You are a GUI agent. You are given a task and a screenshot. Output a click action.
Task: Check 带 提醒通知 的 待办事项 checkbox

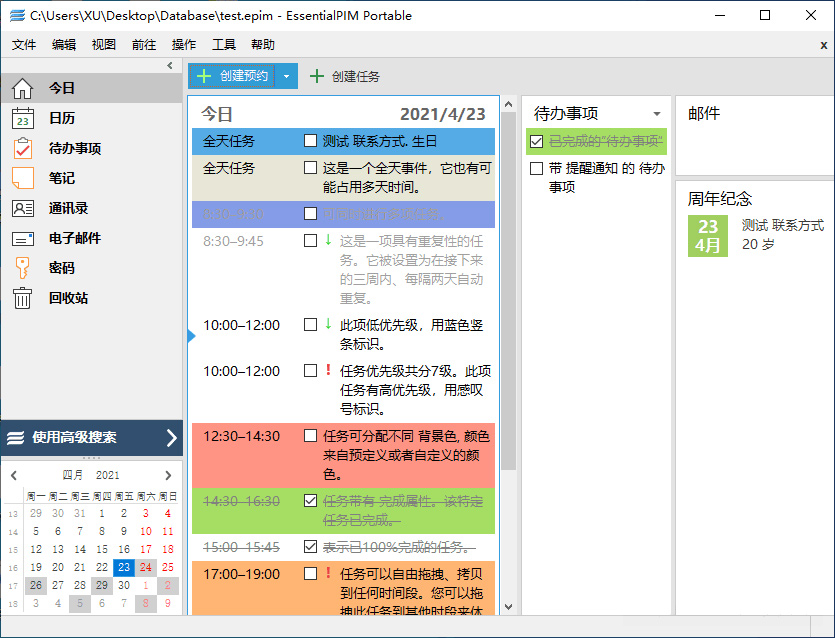tap(537, 168)
